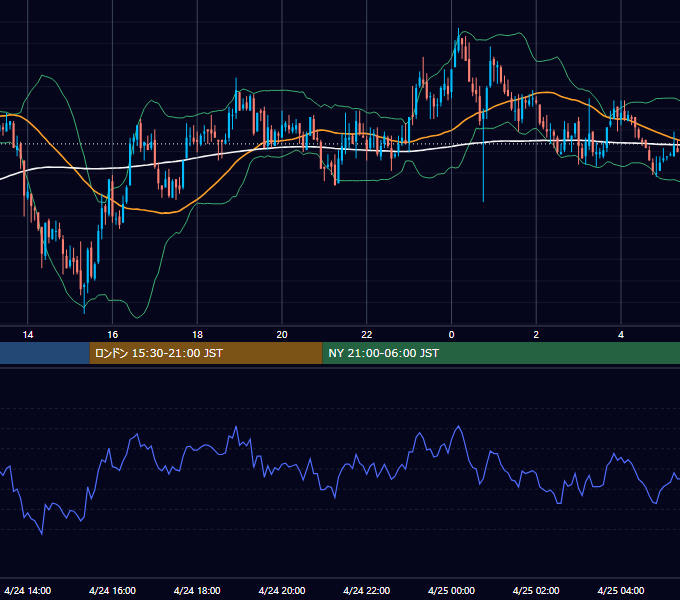Click the hour label 2 on price chart axis

[536, 335]
